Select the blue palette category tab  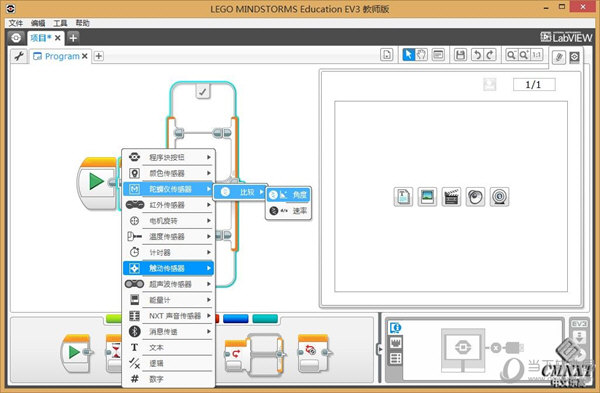(235, 318)
